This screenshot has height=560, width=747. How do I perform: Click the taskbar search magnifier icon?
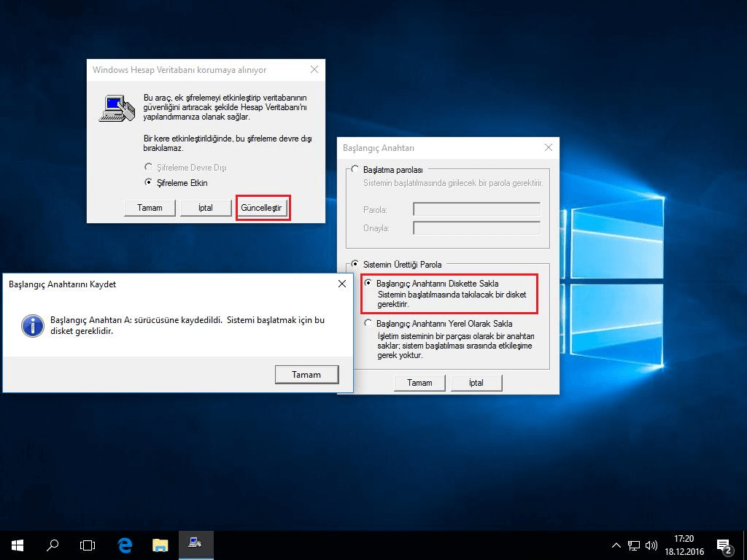pos(53,545)
